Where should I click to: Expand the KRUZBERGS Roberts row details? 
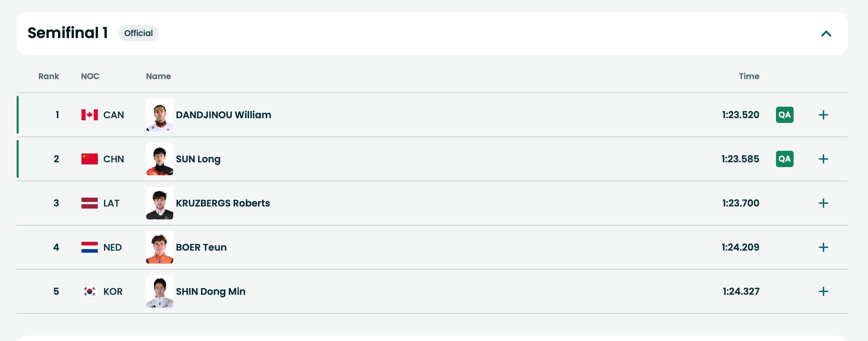(x=823, y=203)
